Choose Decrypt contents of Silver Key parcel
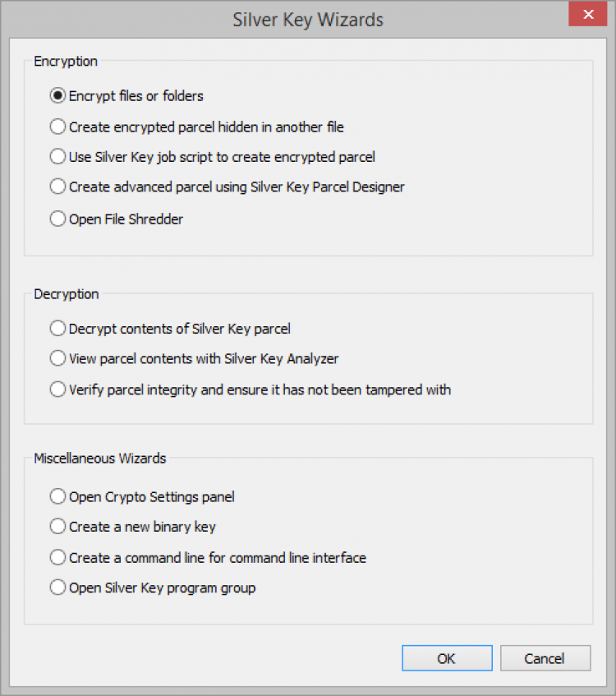The width and height of the screenshot is (616, 696). click(57, 329)
